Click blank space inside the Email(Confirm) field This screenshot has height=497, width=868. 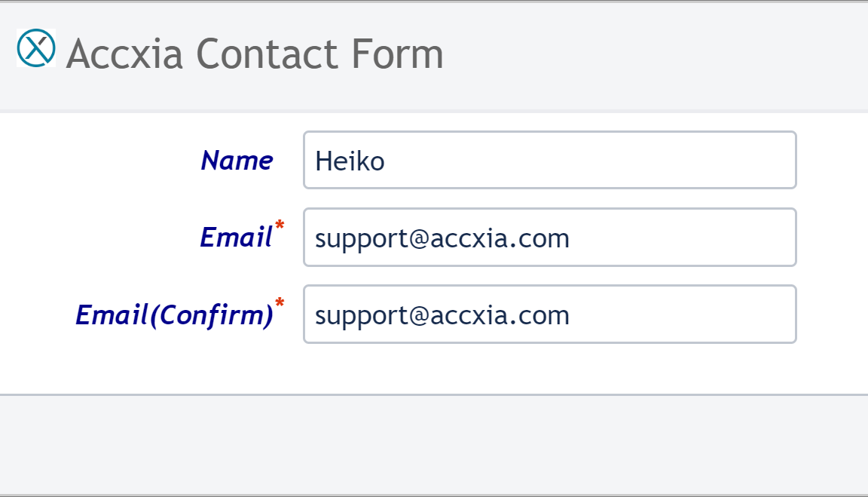click(x=681, y=314)
